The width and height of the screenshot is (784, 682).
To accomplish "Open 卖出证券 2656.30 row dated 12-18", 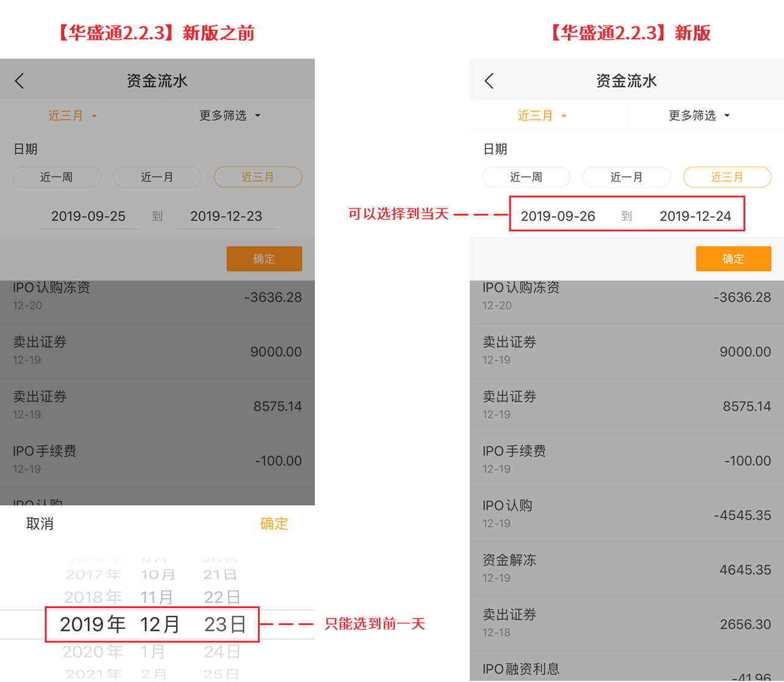I will (x=627, y=623).
